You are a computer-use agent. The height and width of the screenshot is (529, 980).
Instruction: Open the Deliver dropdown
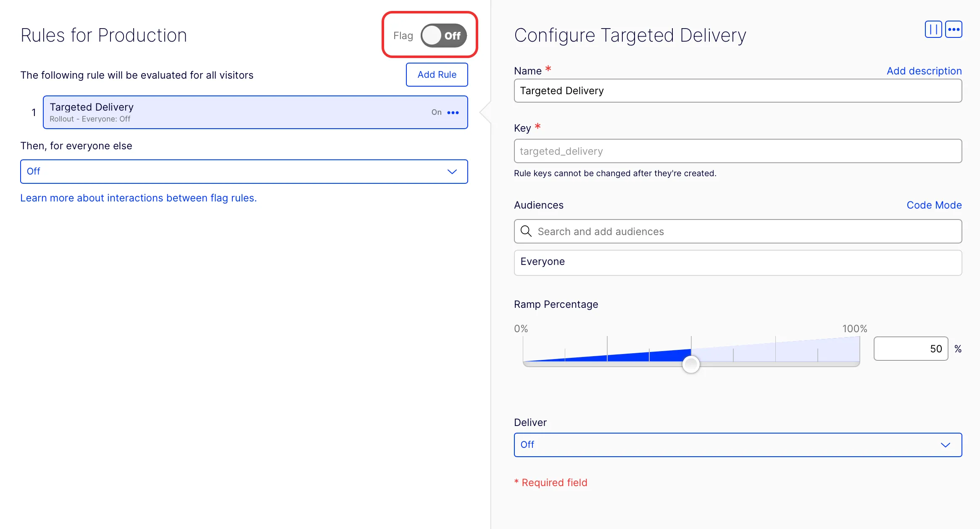pos(738,445)
